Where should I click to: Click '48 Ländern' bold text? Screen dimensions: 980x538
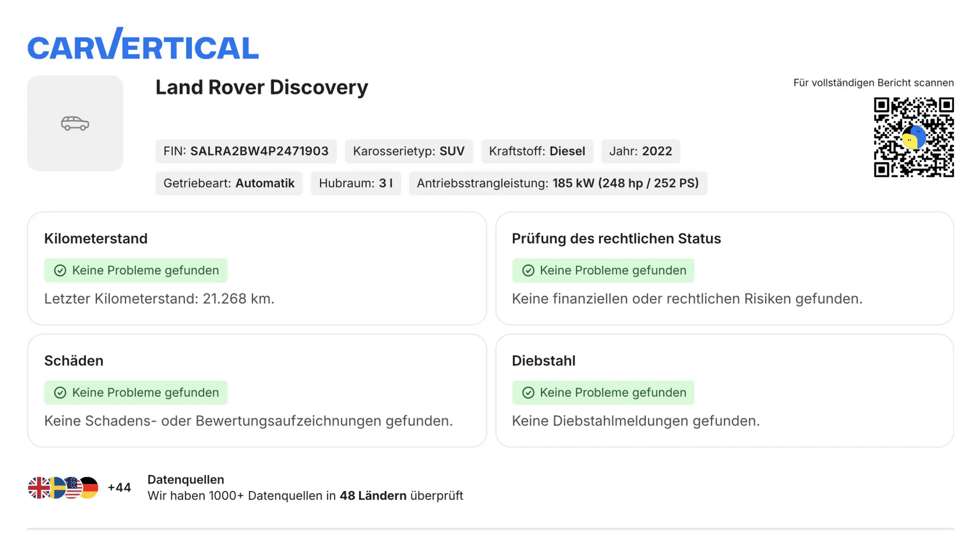pos(373,496)
